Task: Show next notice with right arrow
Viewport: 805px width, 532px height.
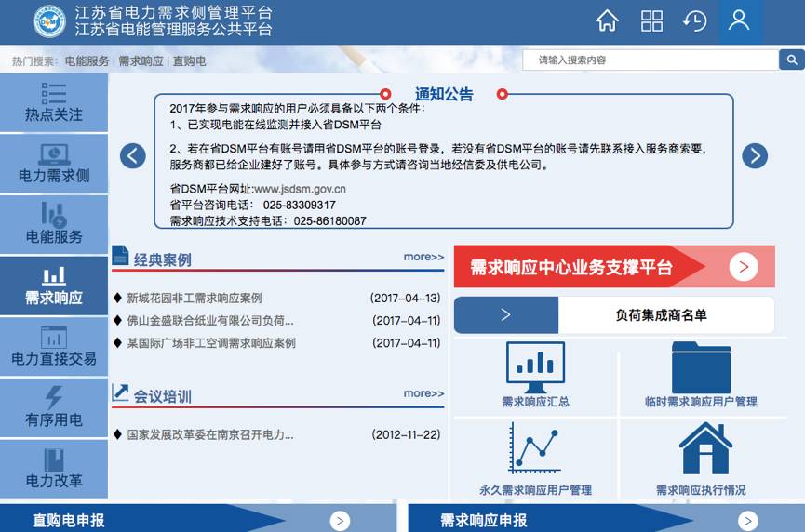Action: [755, 155]
